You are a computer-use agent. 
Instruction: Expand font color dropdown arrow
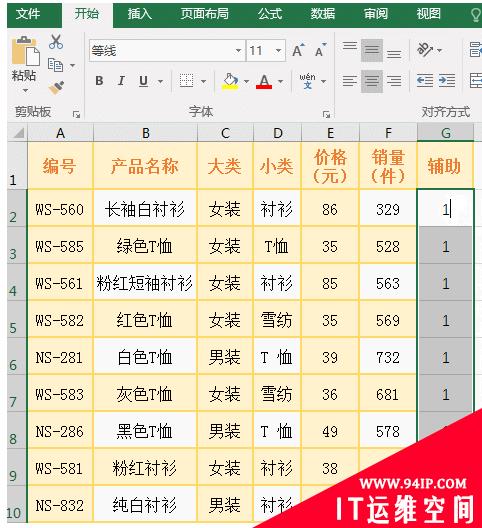pos(280,81)
